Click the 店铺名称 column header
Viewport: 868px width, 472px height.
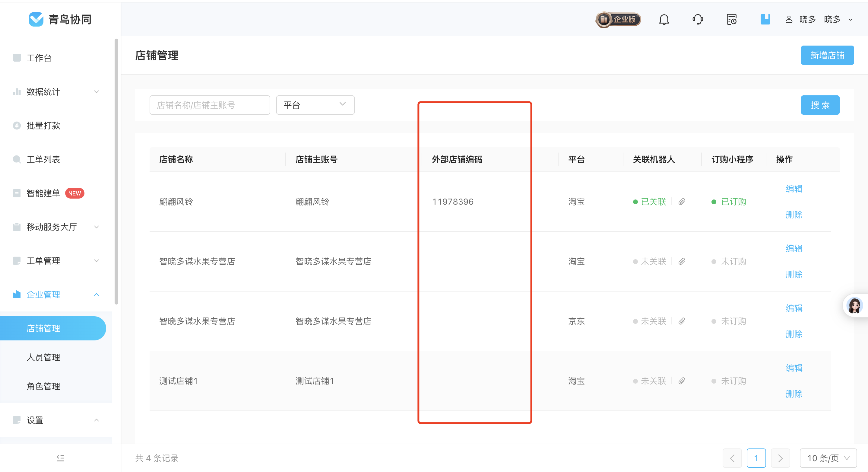tap(176, 159)
